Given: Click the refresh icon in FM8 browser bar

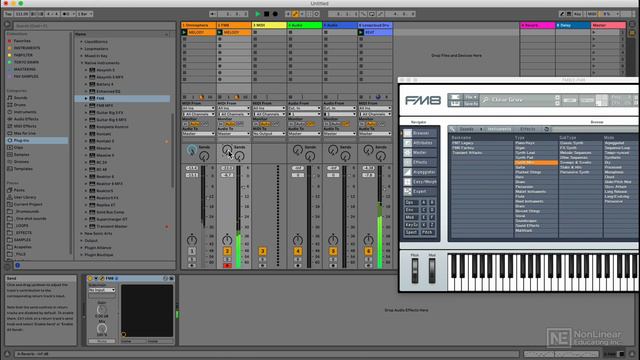Looking at the screenshot, I should [x=547, y=129].
